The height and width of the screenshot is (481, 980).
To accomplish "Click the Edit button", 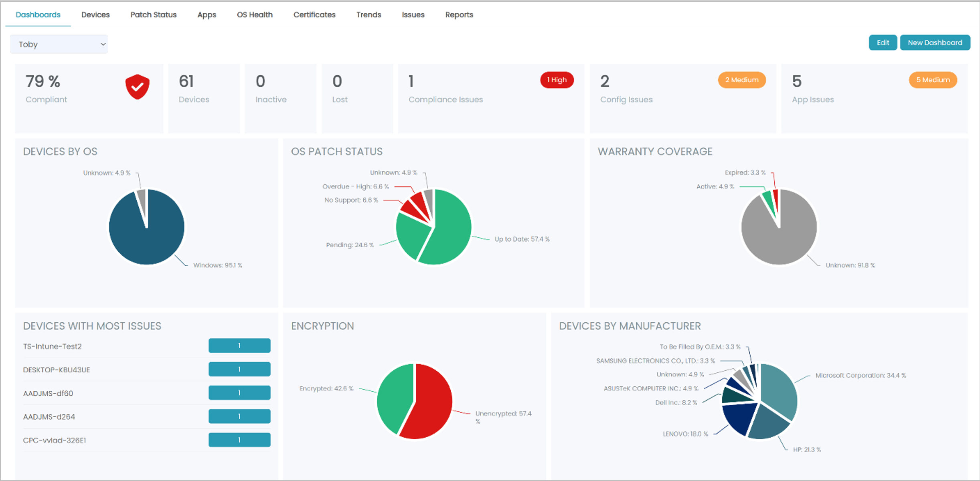I will point(883,42).
